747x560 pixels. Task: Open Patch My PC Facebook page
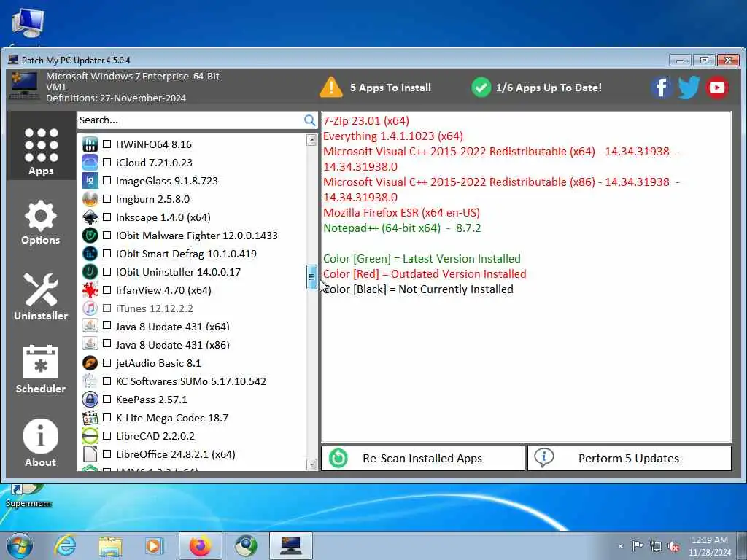pos(661,87)
